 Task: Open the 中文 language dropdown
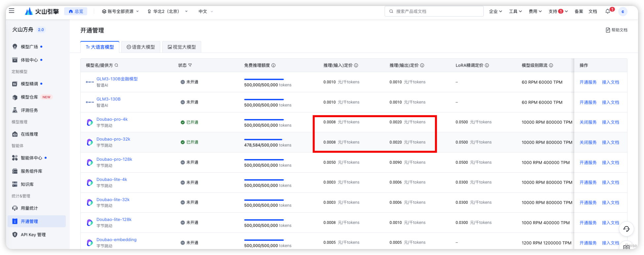tap(206, 11)
